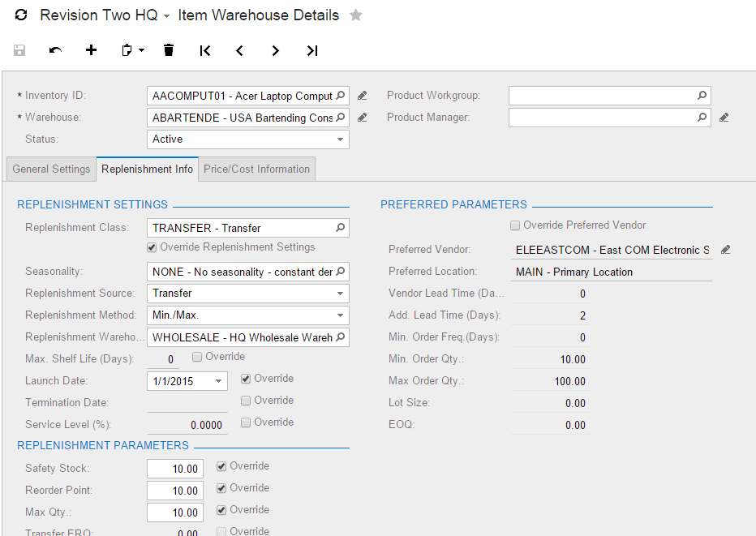Jump to last record

(x=312, y=50)
